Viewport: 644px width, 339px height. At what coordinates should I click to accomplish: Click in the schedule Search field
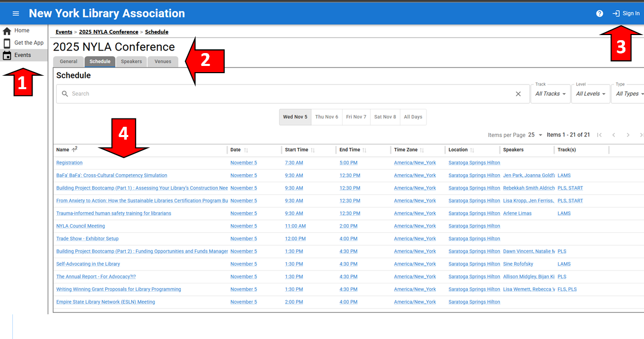289,94
